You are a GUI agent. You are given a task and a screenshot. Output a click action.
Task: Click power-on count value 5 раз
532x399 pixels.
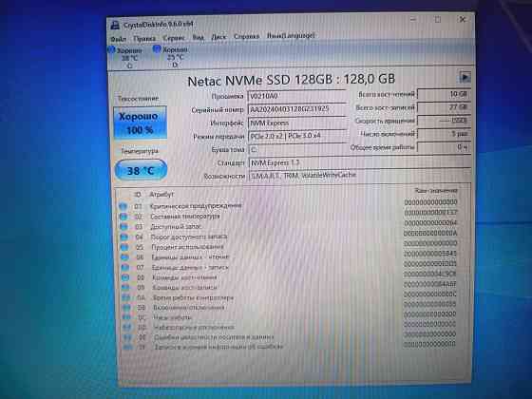(445, 134)
